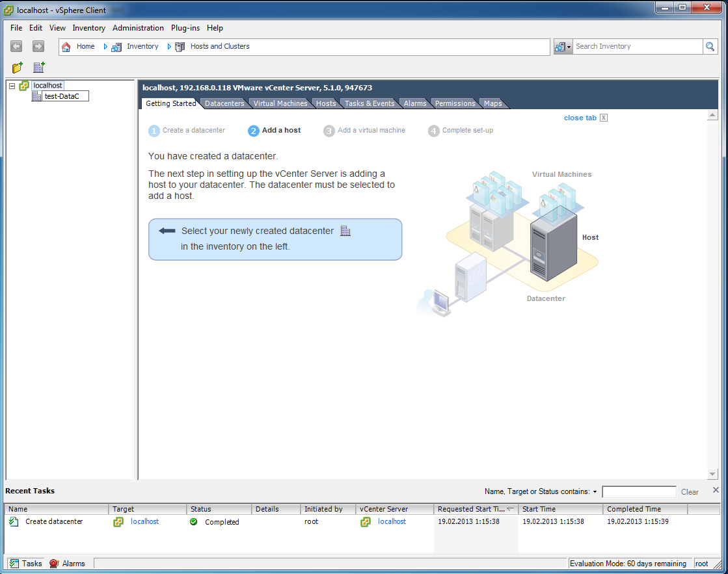The height and width of the screenshot is (574, 728).
Task: Click the Alarms red bell icon in status bar
Action: pos(54,564)
